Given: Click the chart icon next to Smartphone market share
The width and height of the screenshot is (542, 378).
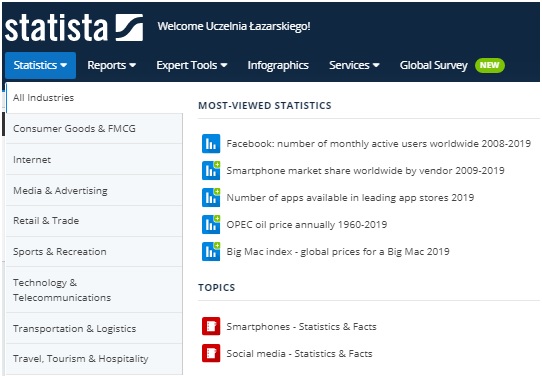Looking at the screenshot, I should [211, 170].
